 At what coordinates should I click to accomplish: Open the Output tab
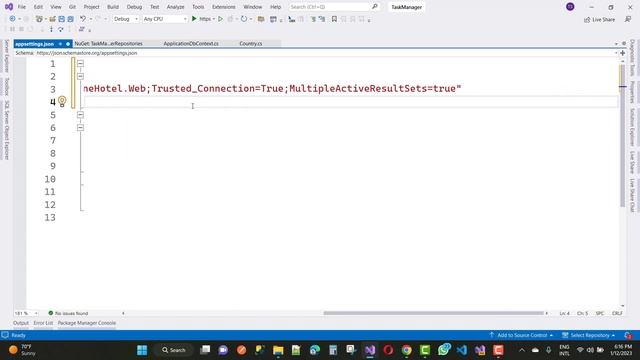click(x=21, y=323)
